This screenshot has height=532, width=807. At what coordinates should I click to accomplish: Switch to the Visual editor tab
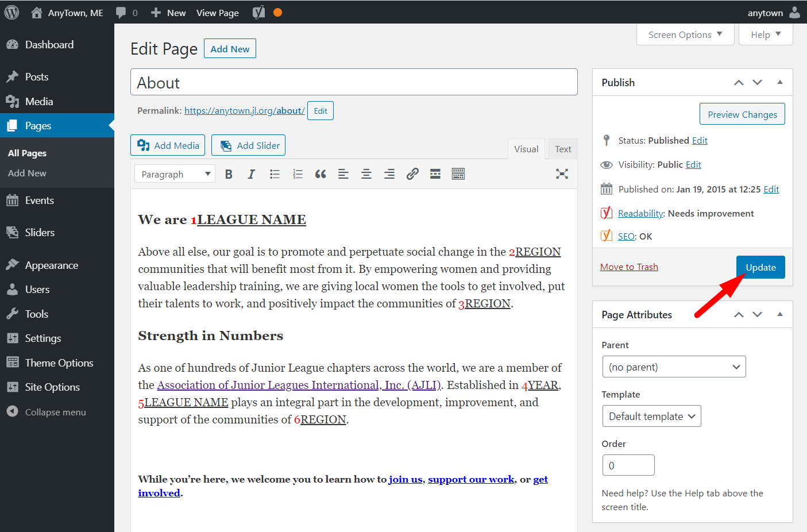tap(526, 149)
